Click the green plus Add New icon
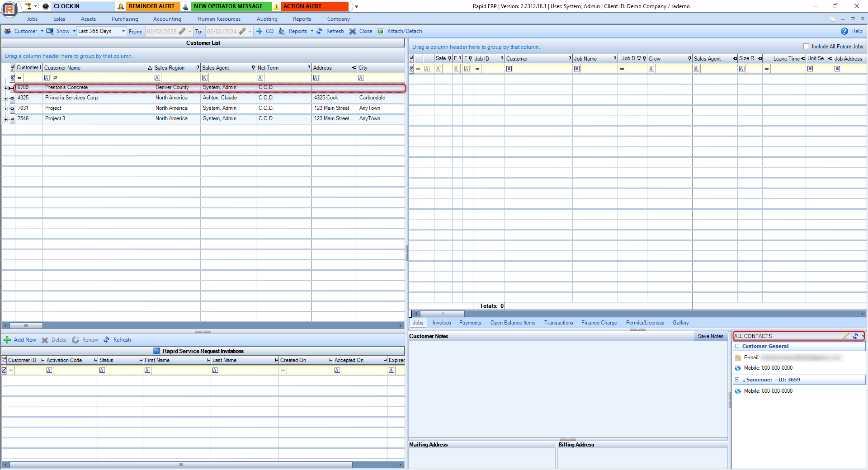Viewport: 868px width, 470px height. (x=7, y=340)
